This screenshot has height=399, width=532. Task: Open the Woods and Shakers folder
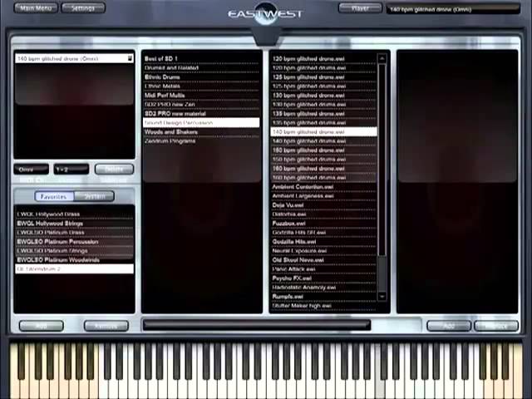tap(201, 131)
